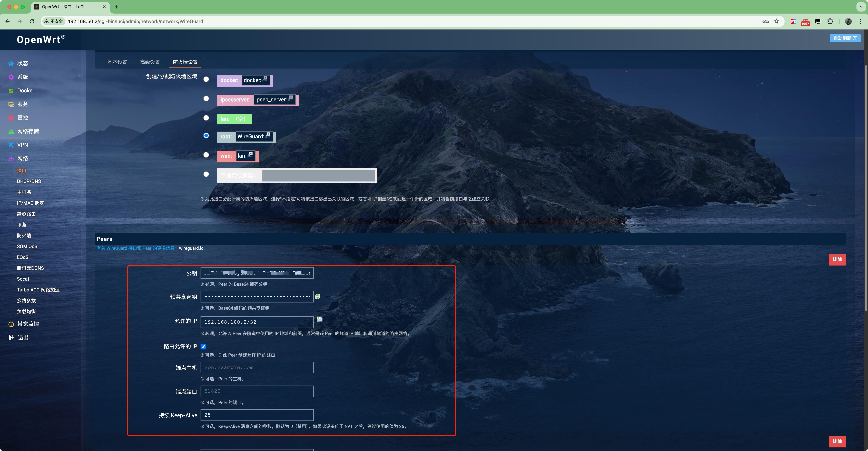Click the 公钥 input field
The width and height of the screenshot is (868, 451).
pos(257,273)
